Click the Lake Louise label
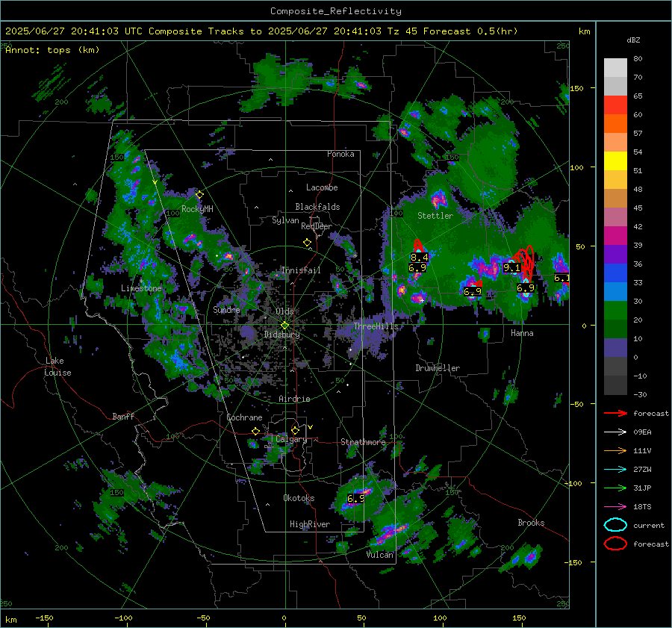The image size is (672, 628). [x=57, y=367]
